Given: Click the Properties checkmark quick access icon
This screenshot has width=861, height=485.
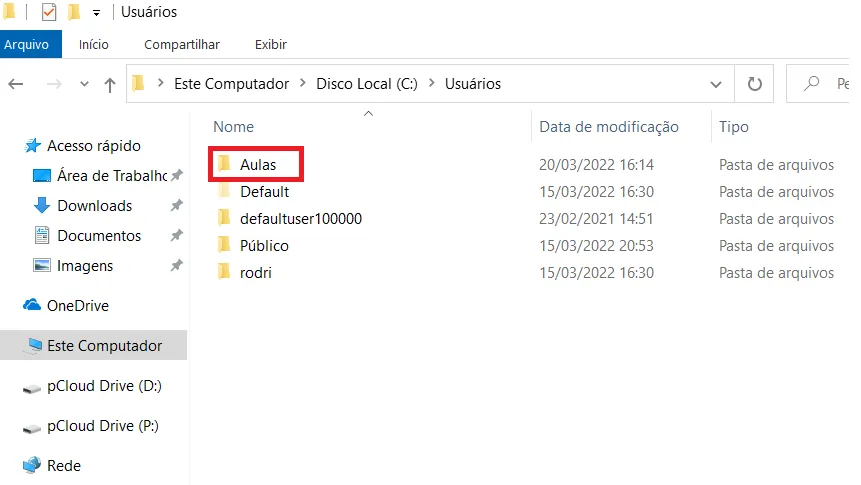Looking at the screenshot, I should coord(48,12).
